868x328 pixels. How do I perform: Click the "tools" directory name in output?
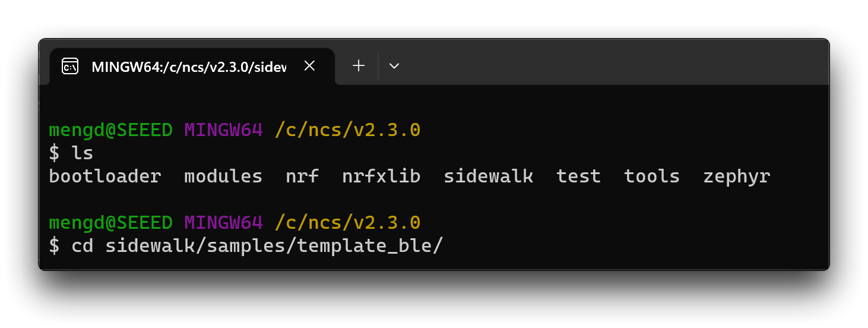[652, 176]
